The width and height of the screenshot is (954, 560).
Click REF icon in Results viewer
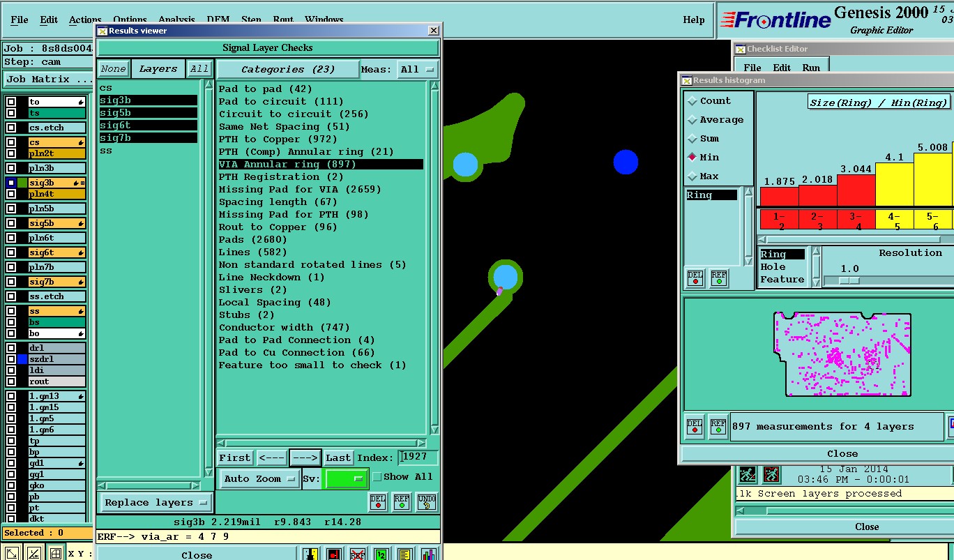[402, 502]
